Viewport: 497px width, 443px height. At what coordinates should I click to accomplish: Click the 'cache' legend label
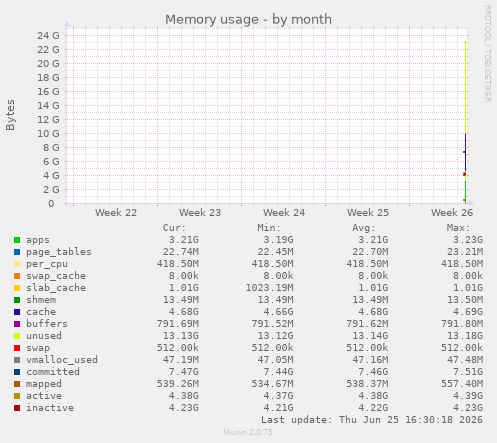pyautogui.click(x=41, y=312)
